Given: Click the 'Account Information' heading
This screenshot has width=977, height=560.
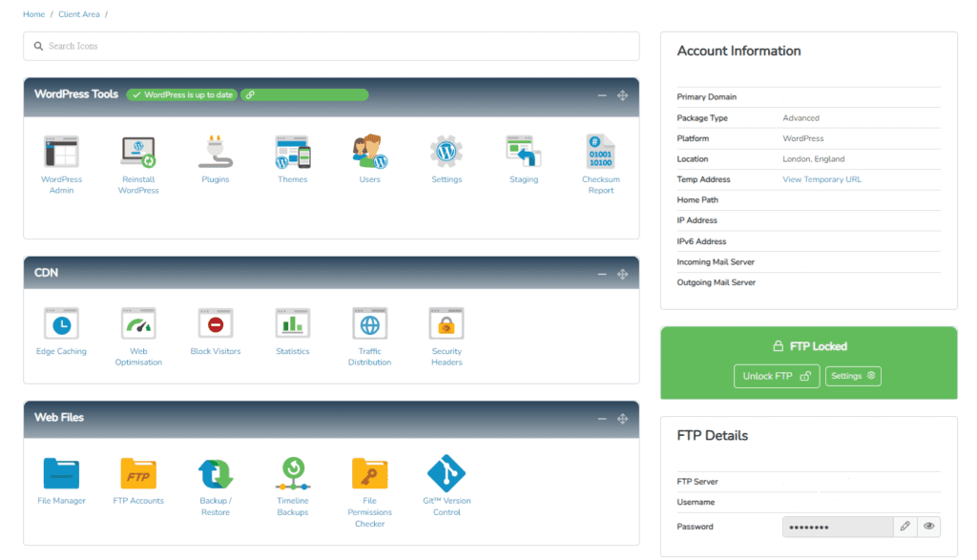Looking at the screenshot, I should click(738, 52).
